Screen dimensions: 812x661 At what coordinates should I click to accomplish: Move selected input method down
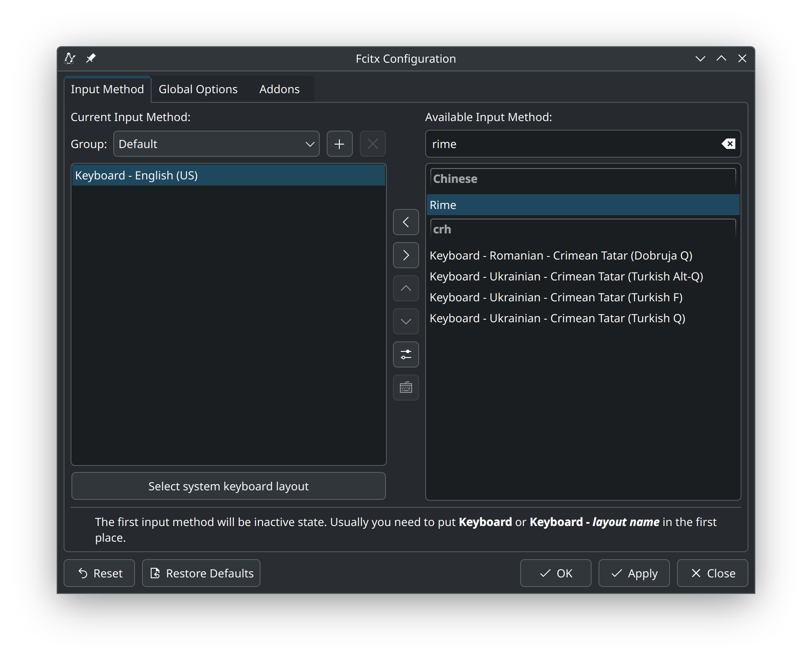coord(406,321)
